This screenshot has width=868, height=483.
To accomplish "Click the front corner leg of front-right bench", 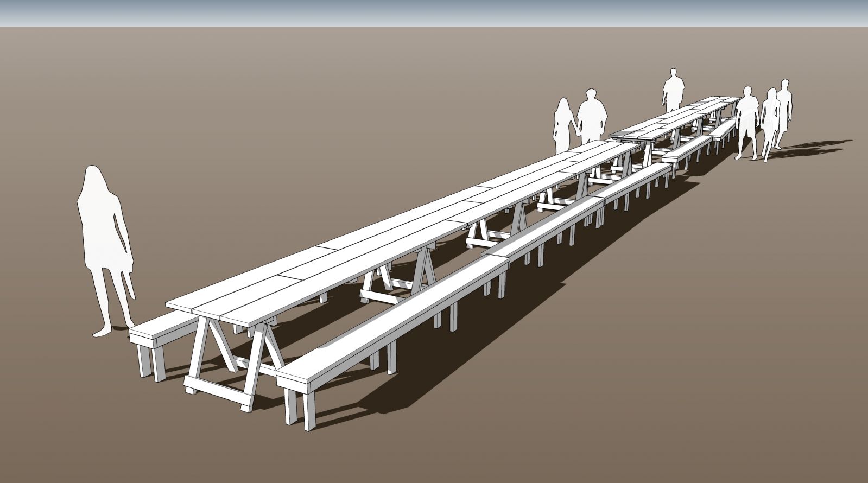I will coord(309,412).
